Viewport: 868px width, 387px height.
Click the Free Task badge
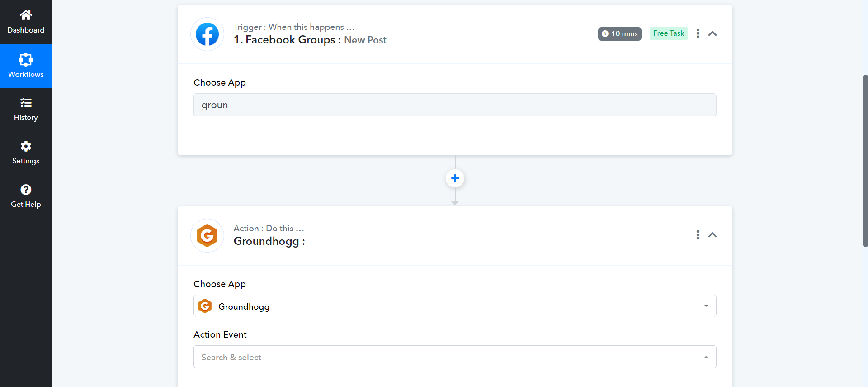click(669, 33)
